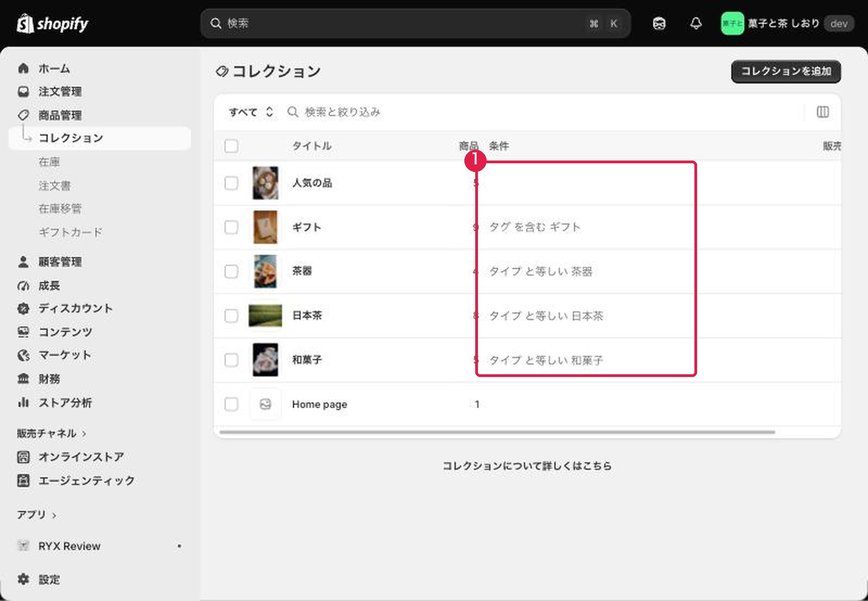Screen dimensions: 868x601
Task: Open the column editor icon
Action: point(822,112)
